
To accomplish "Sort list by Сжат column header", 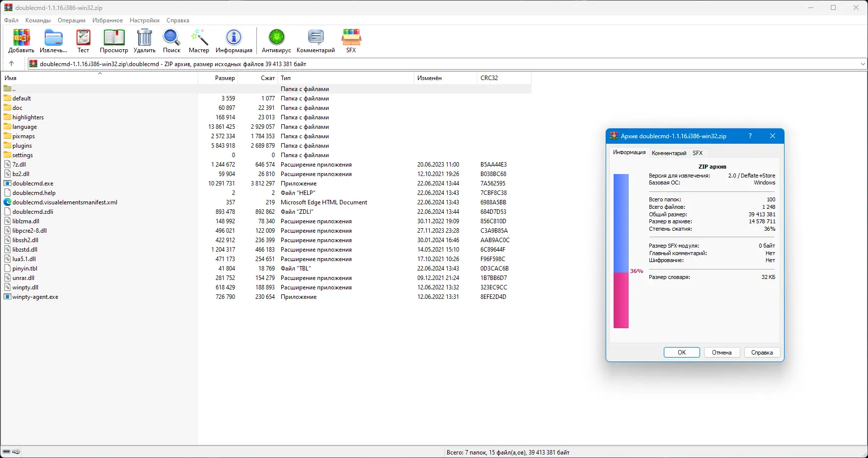I will tap(257, 78).
